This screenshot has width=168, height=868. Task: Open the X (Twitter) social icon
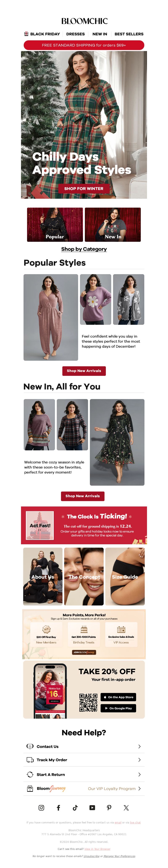point(126,808)
